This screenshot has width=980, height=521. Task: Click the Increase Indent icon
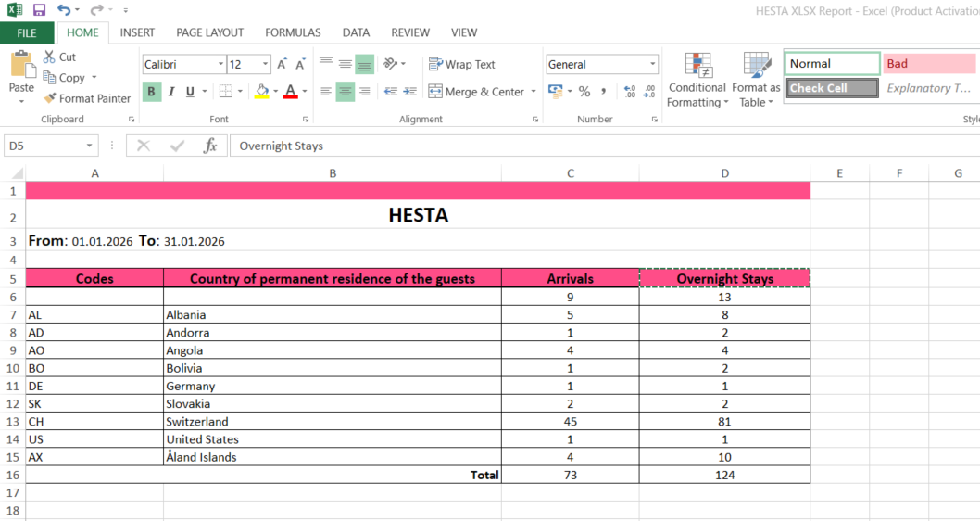point(408,92)
